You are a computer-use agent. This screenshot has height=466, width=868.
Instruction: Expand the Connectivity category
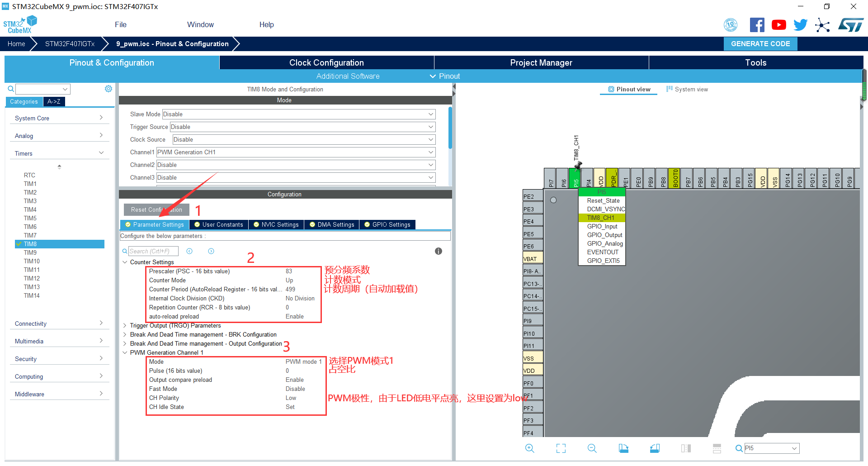coord(59,323)
